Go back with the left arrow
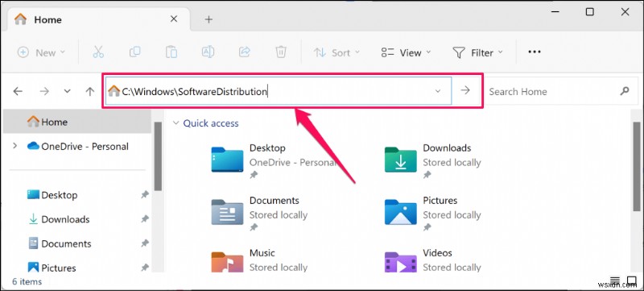The height and width of the screenshot is (291, 644). [x=18, y=91]
